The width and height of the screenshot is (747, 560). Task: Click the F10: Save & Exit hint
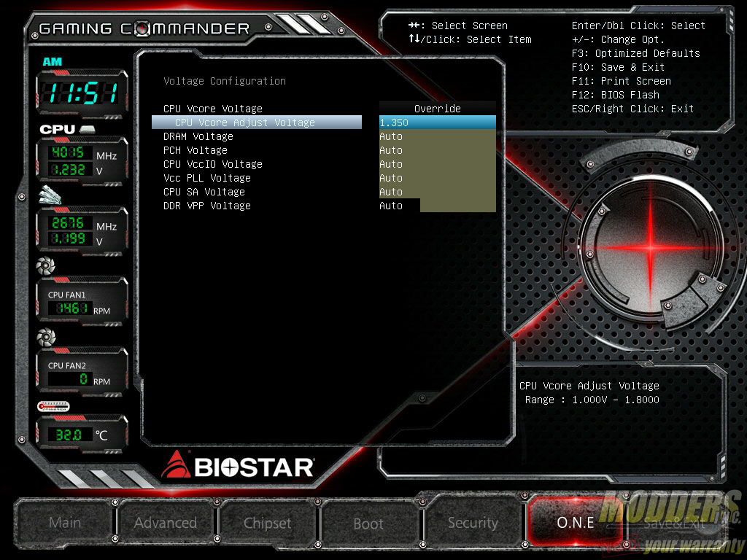(x=618, y=67)
